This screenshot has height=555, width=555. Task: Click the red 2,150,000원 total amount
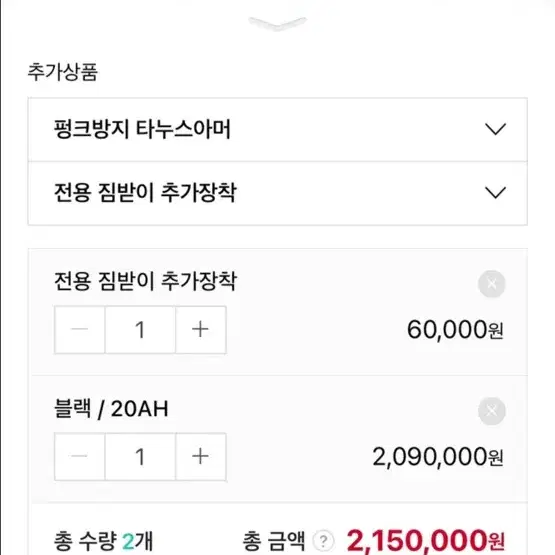425,541
